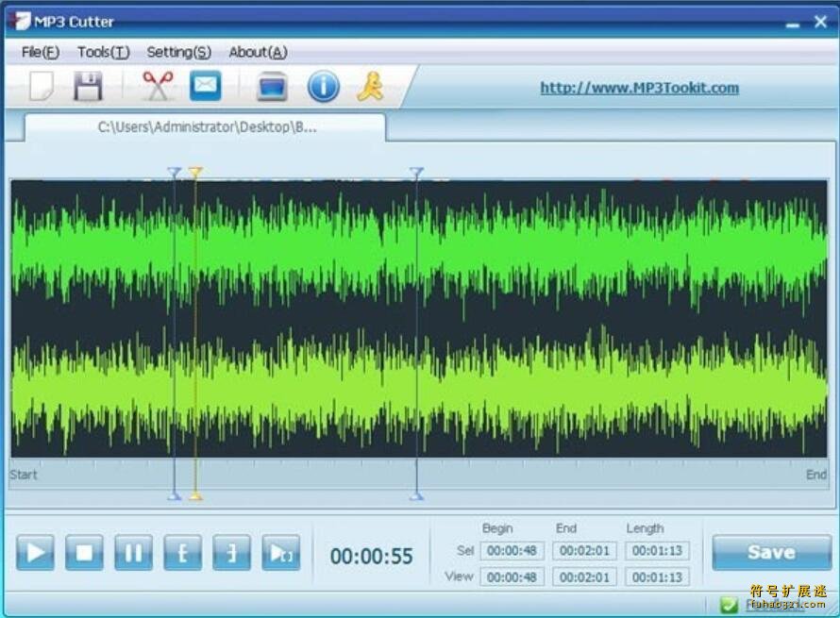Click the View End time field
Image resolution: width=840 pixels, height=618 pixels.
pos(584,577)
